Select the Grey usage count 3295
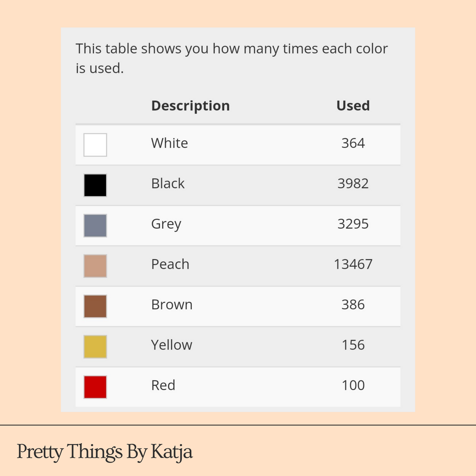The width and height of the screenshot is (476, 476). pyautogui.click(x=353, y=224)
